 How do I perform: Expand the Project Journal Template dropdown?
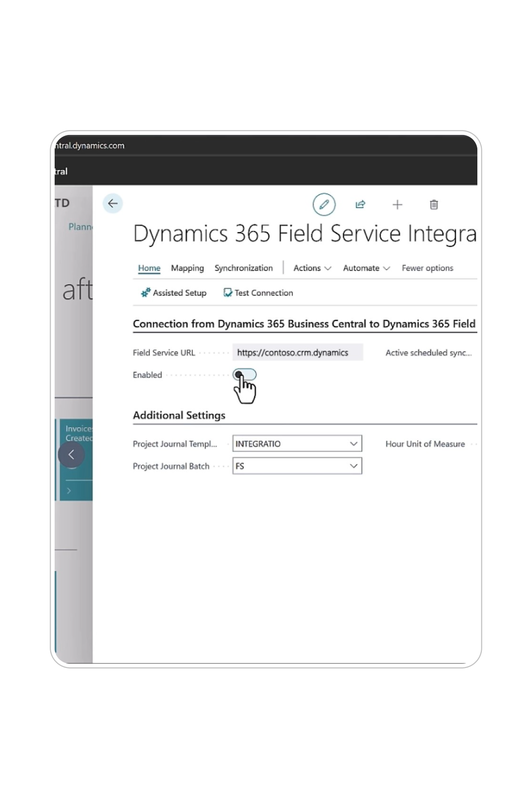pos(353,444)
